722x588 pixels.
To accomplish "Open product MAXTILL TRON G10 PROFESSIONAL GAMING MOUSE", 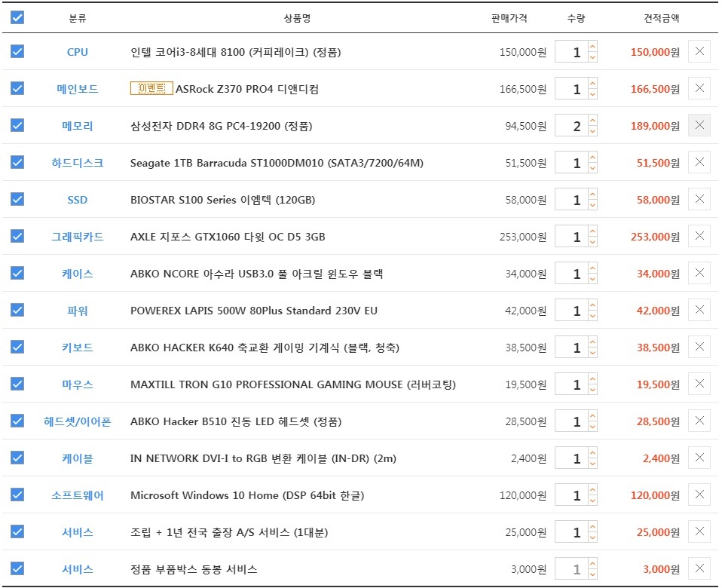I will [293, 384].
